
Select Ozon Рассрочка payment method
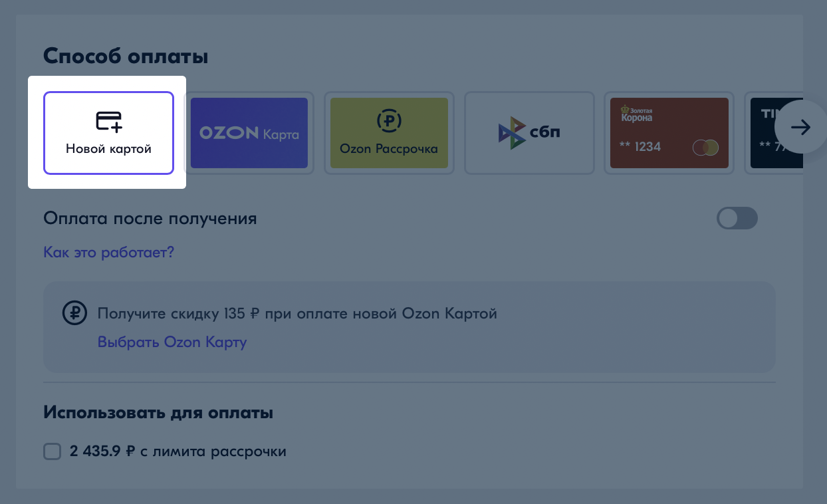tap(389, 133)
